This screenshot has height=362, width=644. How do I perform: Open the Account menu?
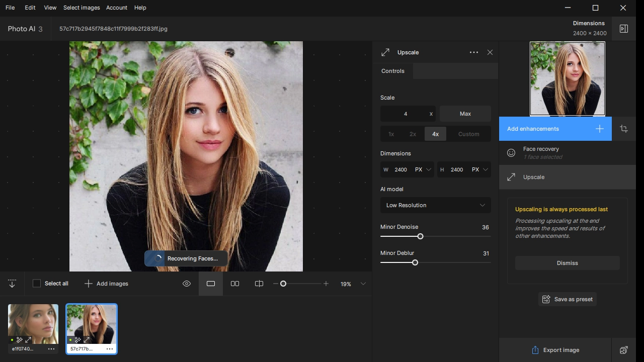[116, 8]
